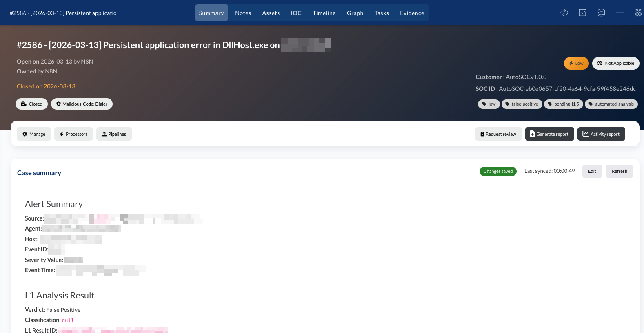This screenshot has width=644, height=333.
Task: Open the Manage case menu
Action: [34, 134]
